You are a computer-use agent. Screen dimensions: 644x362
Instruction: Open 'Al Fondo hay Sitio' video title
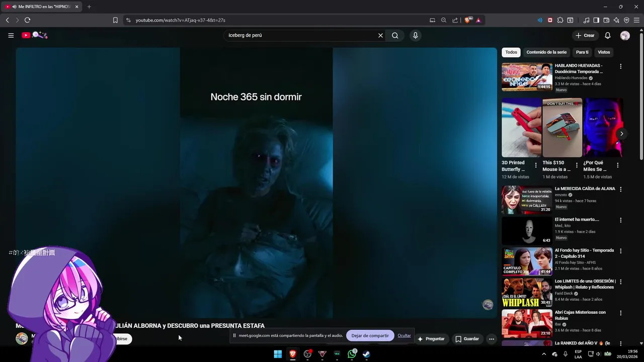click(584, 253)
